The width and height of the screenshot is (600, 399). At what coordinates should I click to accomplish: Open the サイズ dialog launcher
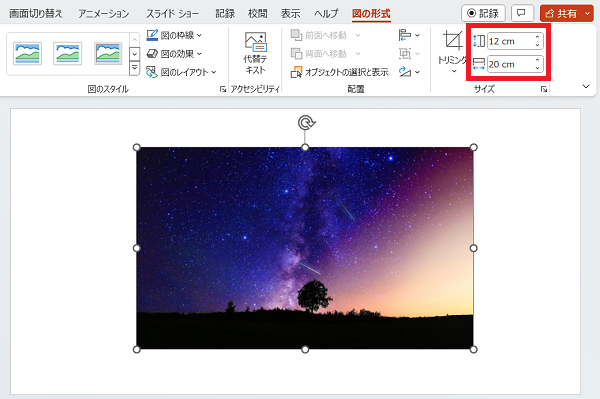pyautogui.click(x=544, y=90)
